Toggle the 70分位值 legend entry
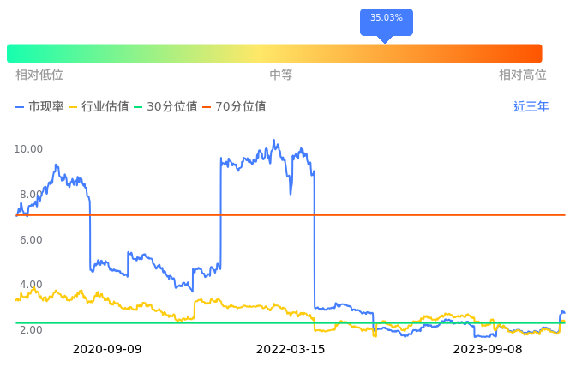This screenshot has height=379, width=588. click(x=234, y=107)
